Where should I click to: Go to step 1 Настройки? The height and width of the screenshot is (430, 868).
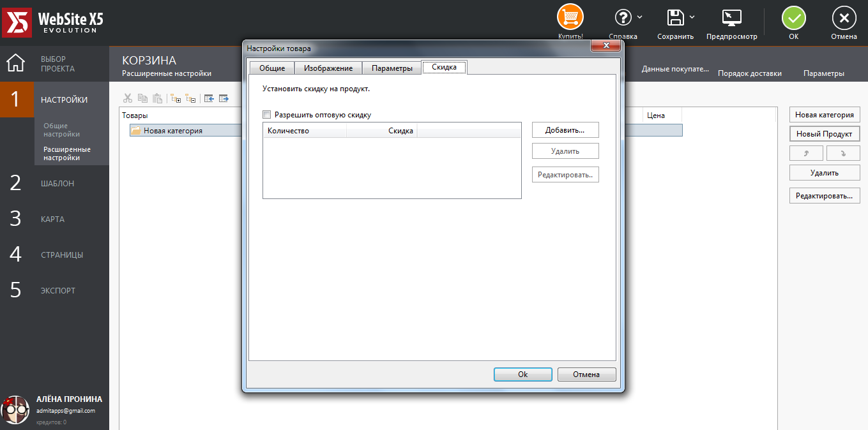54,100
